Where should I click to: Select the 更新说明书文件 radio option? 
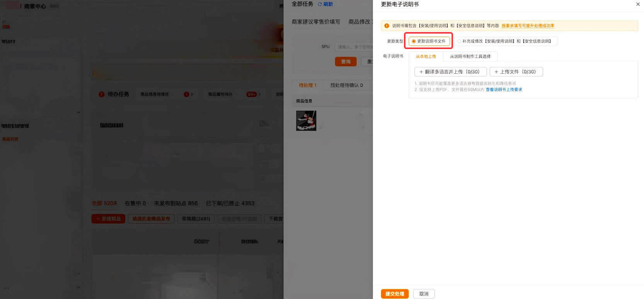click(414, 41)
